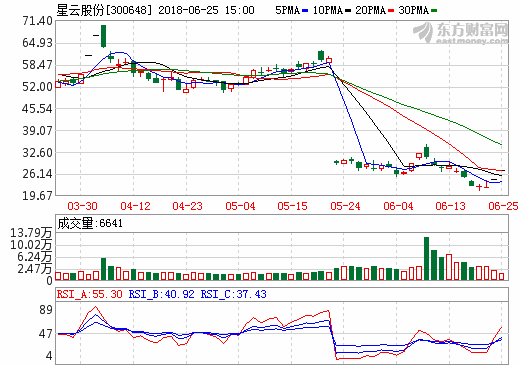Click the 71.40 price axis label

click(x=38, y=21)
